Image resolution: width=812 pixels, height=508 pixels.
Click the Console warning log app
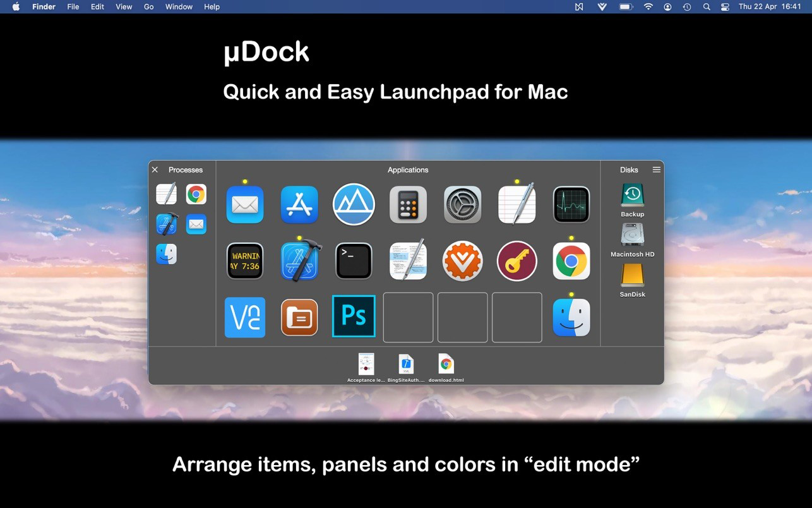coord(245,261)
